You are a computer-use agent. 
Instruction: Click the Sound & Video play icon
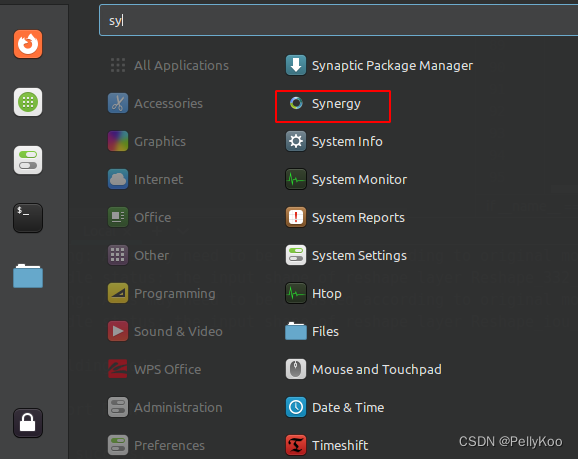pos(118,331)
